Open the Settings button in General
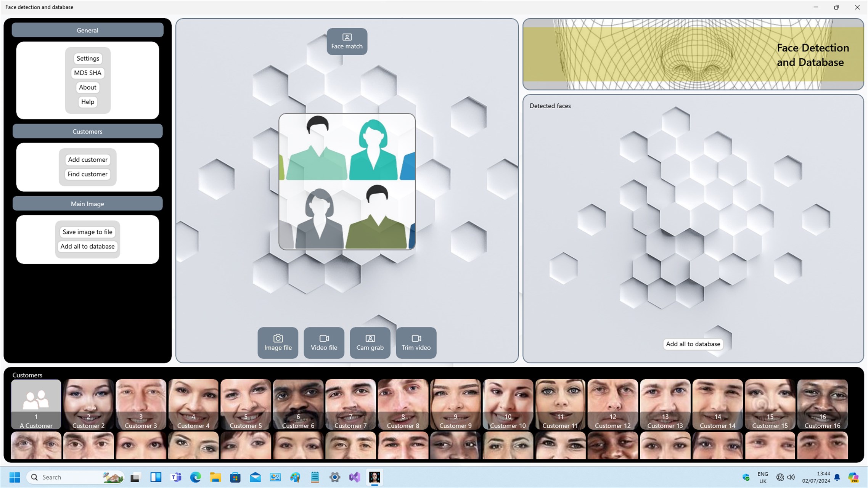 pyautogui.click(x=88, y=58)
